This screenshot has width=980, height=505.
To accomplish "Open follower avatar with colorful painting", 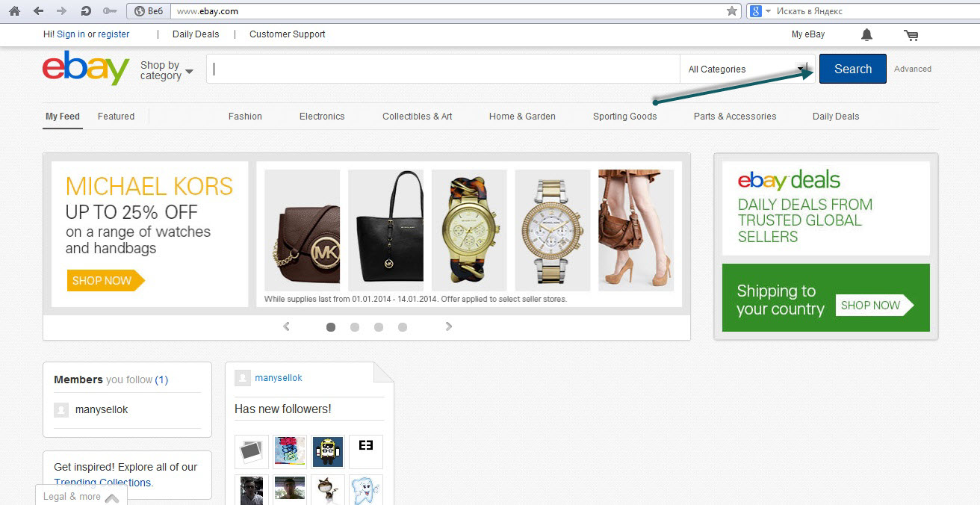I will click(290, 452).
